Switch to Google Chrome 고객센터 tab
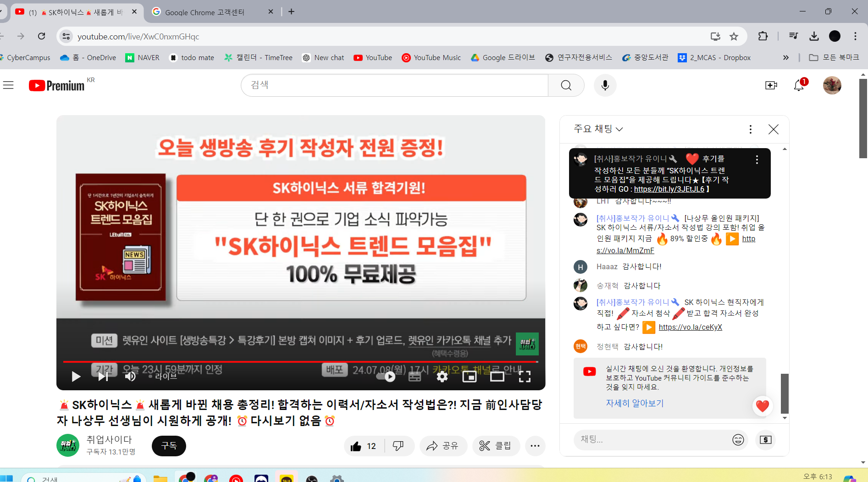Image resolution: width=868 pixels, height=482 pixels. point(213,12)
